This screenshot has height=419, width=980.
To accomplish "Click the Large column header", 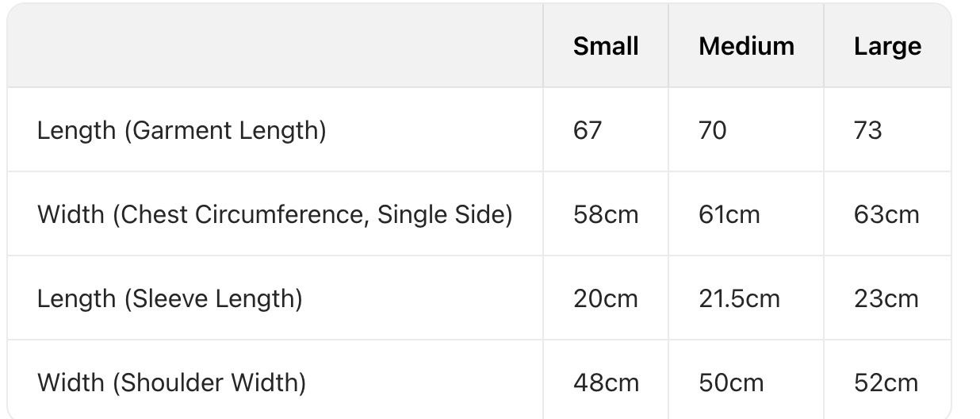I will click(887, 46).
